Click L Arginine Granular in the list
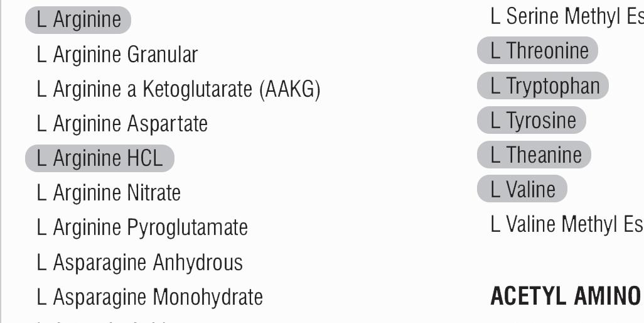The width and height of the screenshot is (644, 323). point(117,55)
